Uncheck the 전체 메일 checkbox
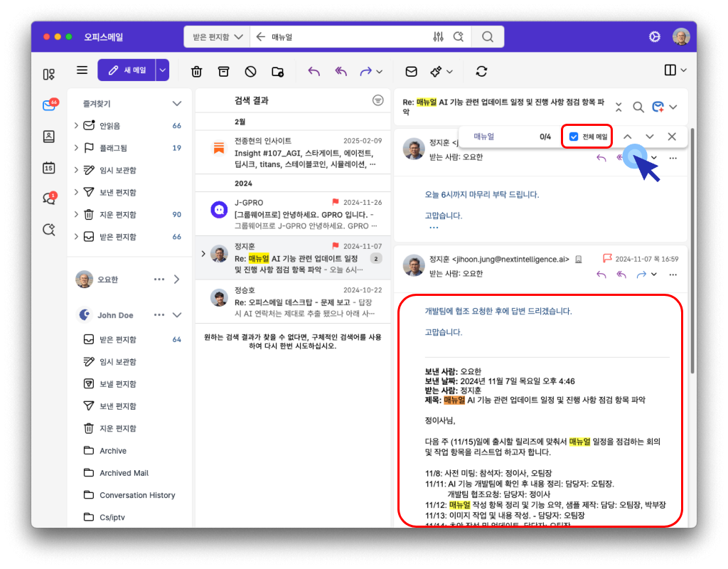 point(574,137)
